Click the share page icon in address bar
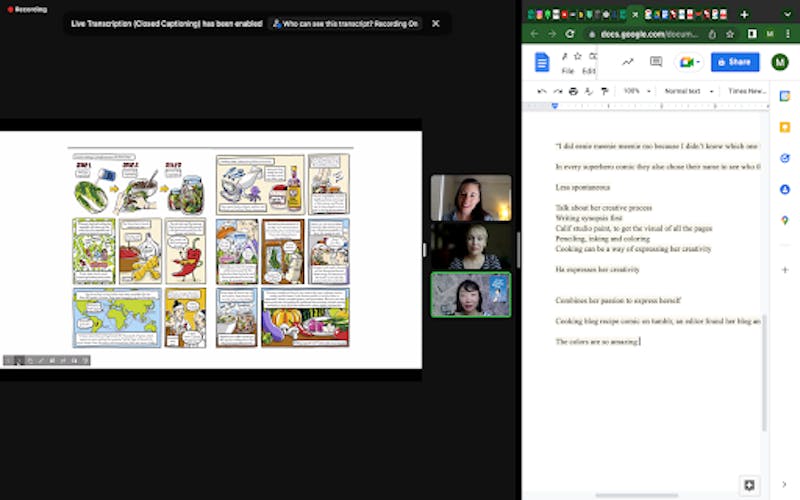Screen dimensions: 800x500 712,34
